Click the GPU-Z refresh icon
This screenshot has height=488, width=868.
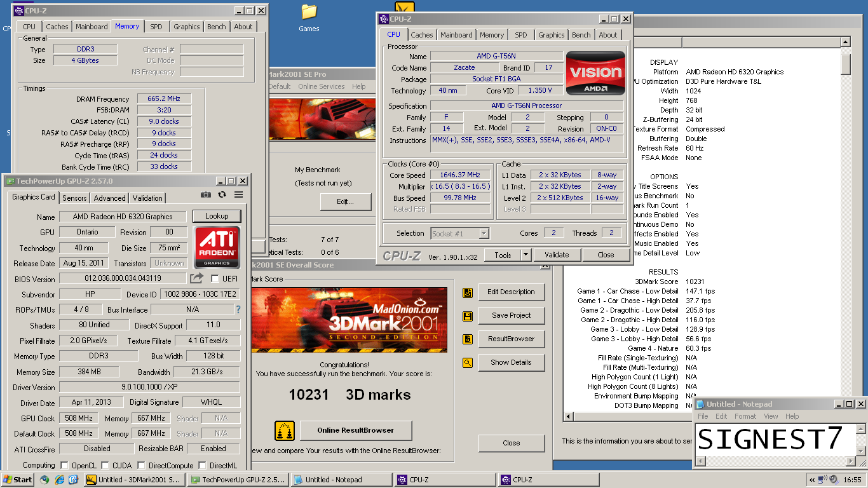point(222,195)
